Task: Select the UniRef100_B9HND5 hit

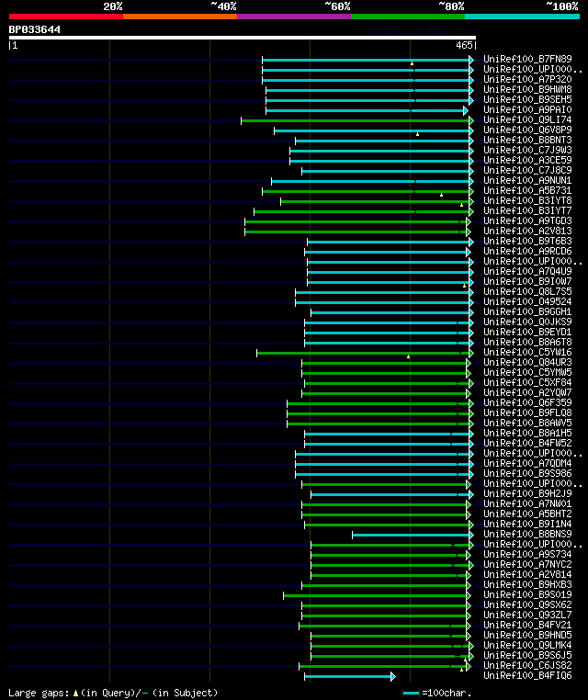Action: [x=527, y=636]
